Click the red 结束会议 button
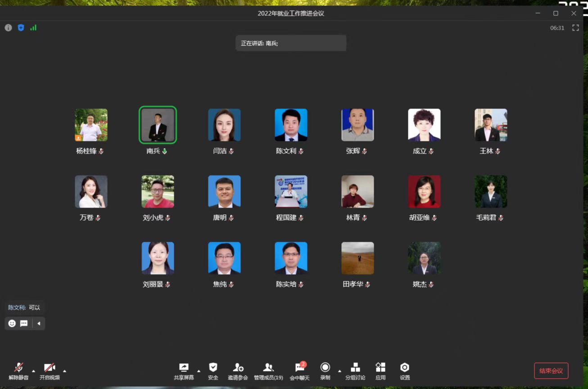The width and height of the screenshot is (588, 389). point(551,371)
